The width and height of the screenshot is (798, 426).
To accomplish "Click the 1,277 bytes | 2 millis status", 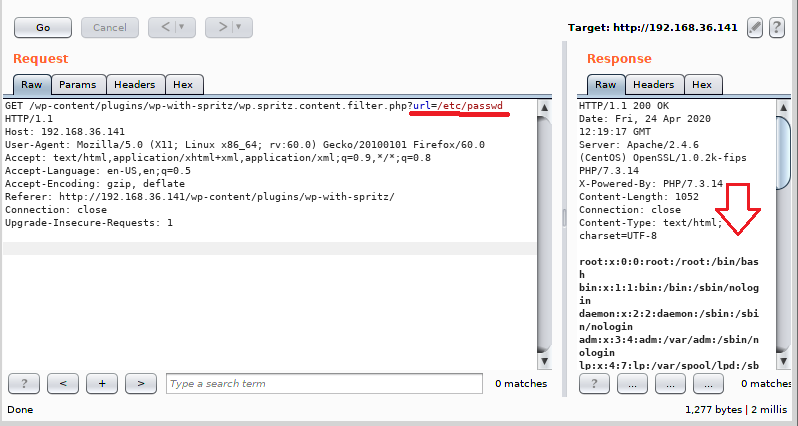I will click(x=738, y=409).
